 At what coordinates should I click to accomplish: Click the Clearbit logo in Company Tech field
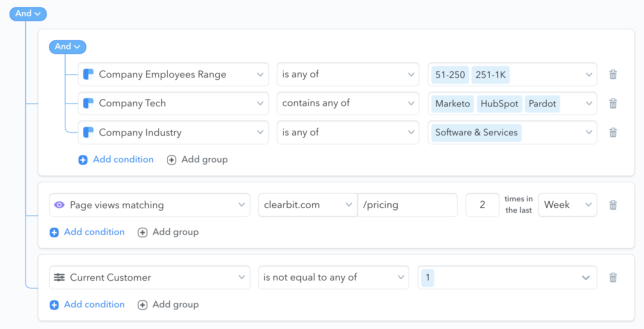click(88, 103)
